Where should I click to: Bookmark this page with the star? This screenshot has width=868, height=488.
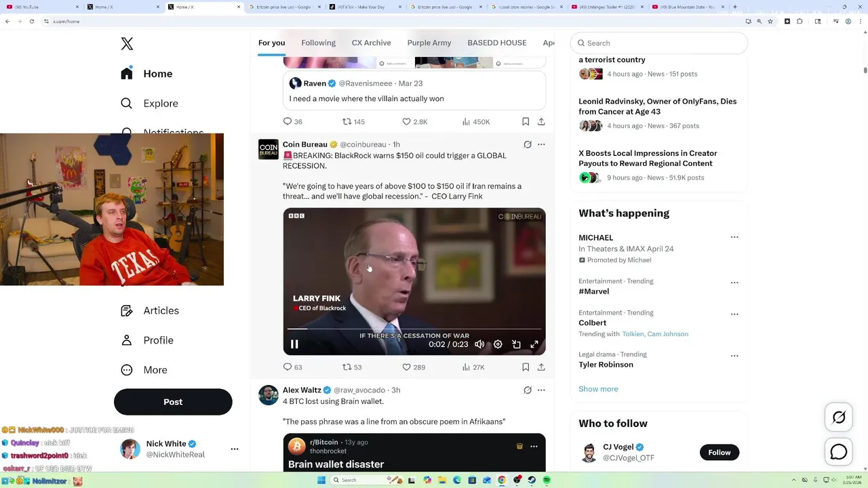pos(770,21)
